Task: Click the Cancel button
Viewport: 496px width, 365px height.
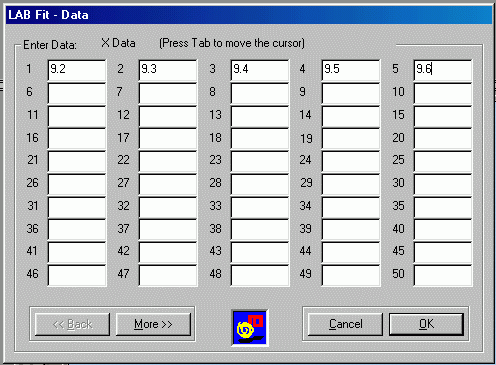Action: 345,324
